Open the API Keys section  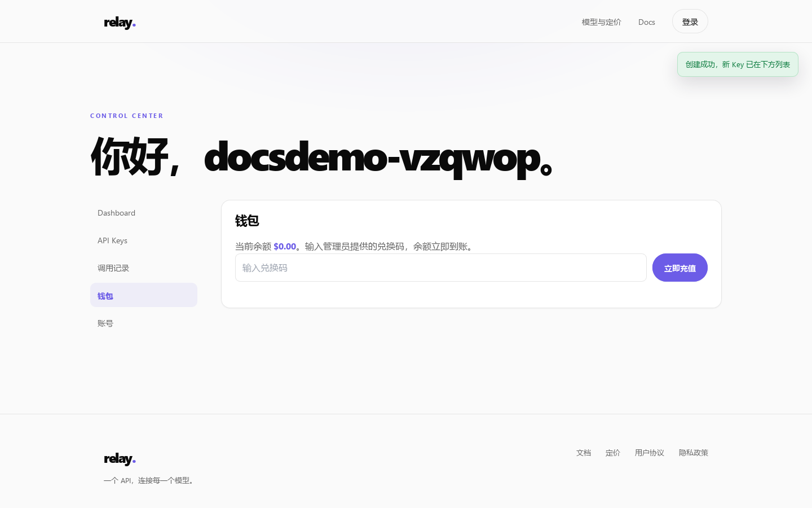(144, 240)
